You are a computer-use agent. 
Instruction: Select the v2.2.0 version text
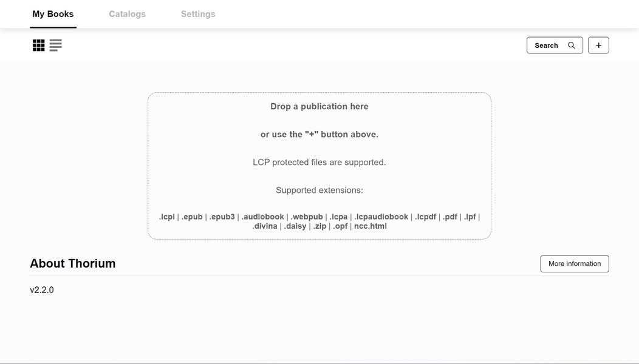point(42,290)
